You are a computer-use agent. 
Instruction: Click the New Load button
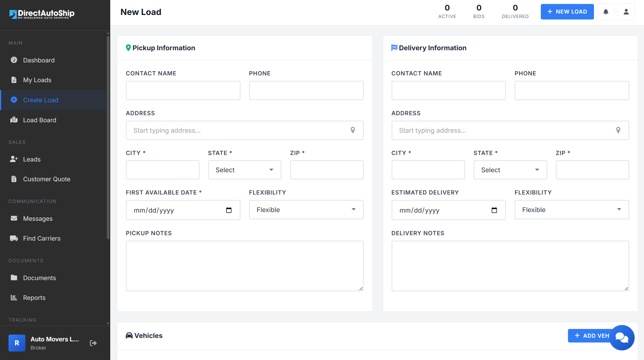pyautogui.click(x=567, y=12)
